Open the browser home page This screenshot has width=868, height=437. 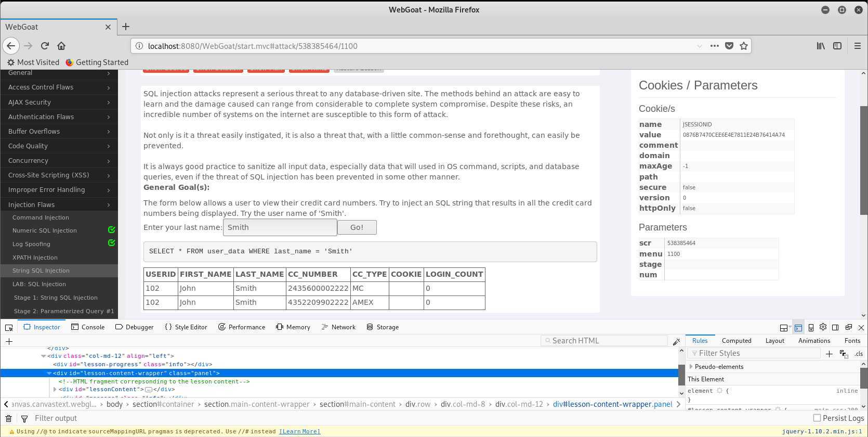click(x=61, y=46)
